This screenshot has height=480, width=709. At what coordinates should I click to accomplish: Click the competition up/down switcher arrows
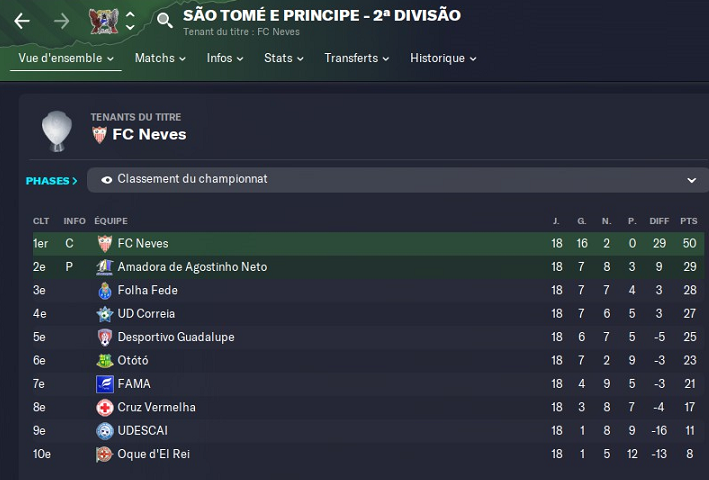(x=130, y=21)
